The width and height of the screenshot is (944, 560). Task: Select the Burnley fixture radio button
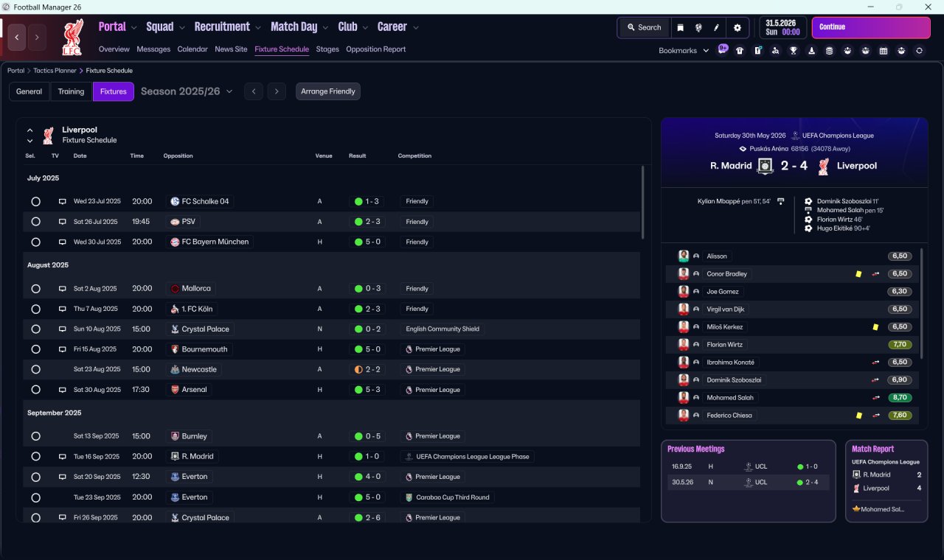(35, 436)
